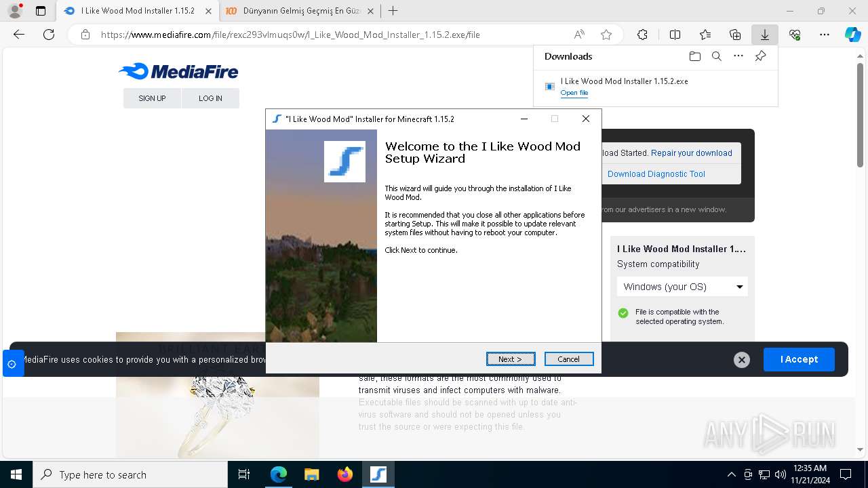
Task: Open Edge Settings and more menu
Action: 825,35
